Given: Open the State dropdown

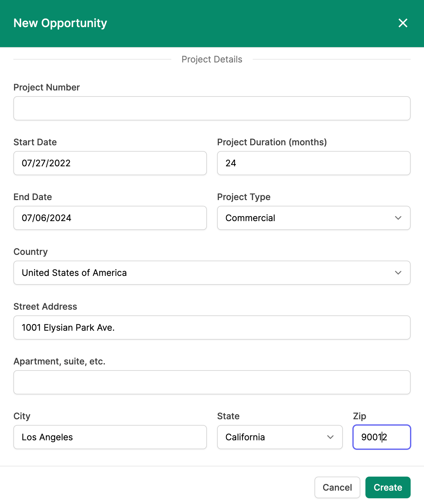Looking at the screenshot, I should tap(280, 437).
